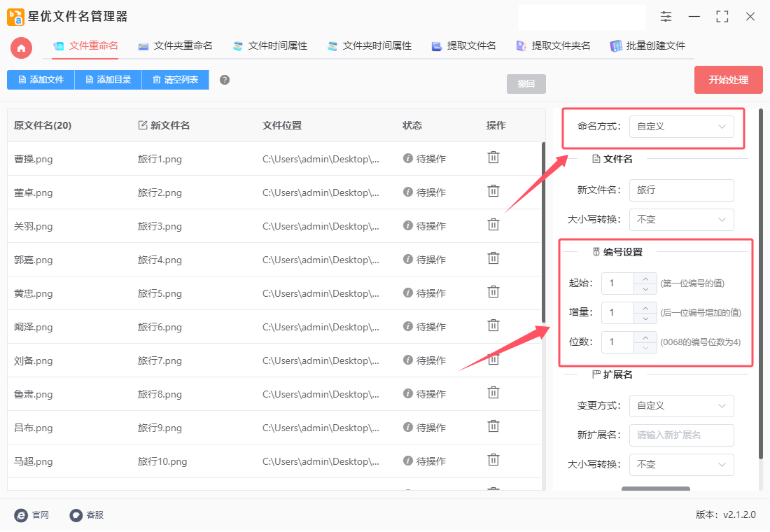Open the 文件时间属性 tab
770x532 pixels.
coord(270,46)
